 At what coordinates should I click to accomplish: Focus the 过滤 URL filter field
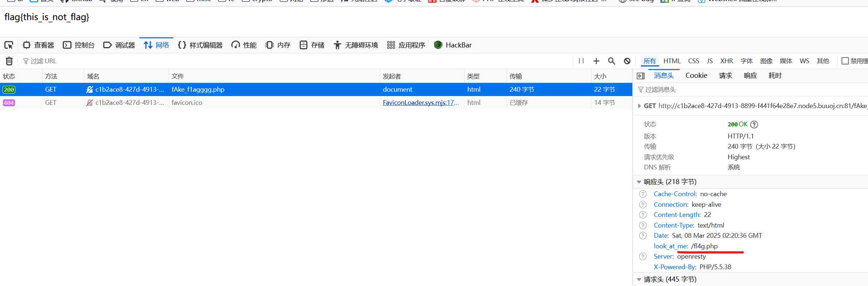(x=296, y=61)
